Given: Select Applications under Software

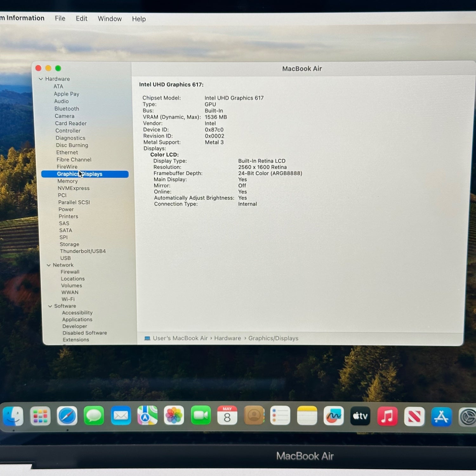Looking at the screenshot, I should coord(77,320).
